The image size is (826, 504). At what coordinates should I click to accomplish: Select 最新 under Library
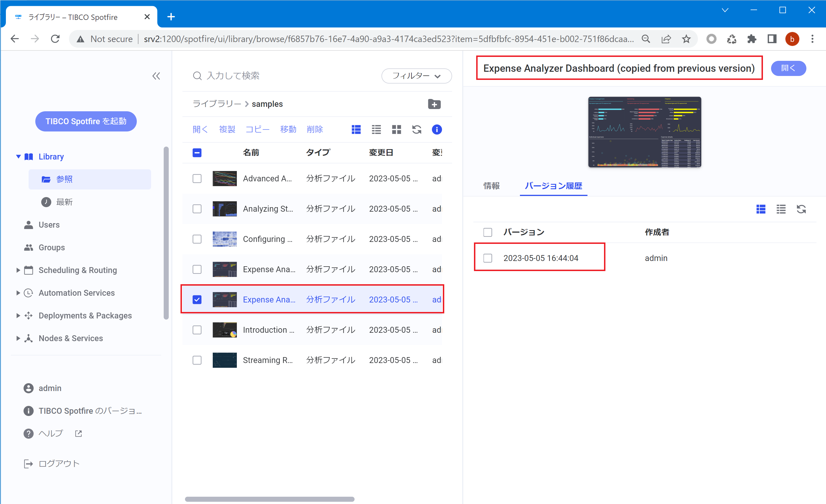64,202
